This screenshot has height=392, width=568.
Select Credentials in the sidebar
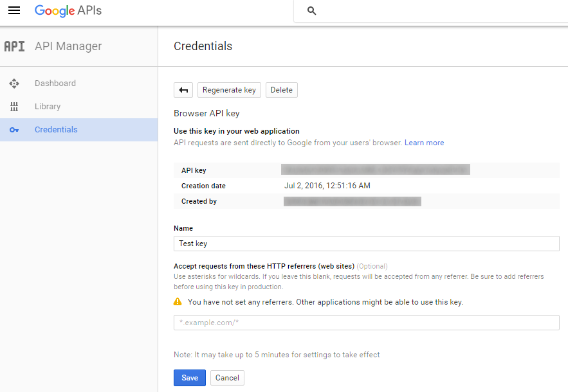tap(78, 130)
